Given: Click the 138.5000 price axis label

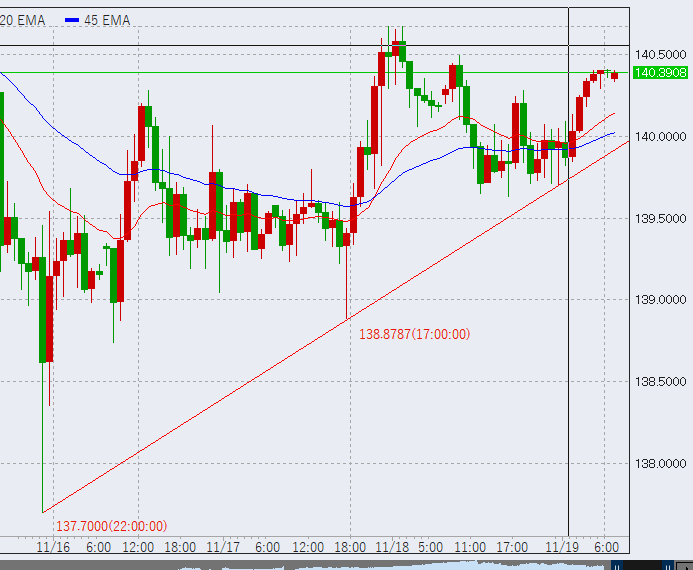Looking at the screenshot, I should [x=660, y=381].
